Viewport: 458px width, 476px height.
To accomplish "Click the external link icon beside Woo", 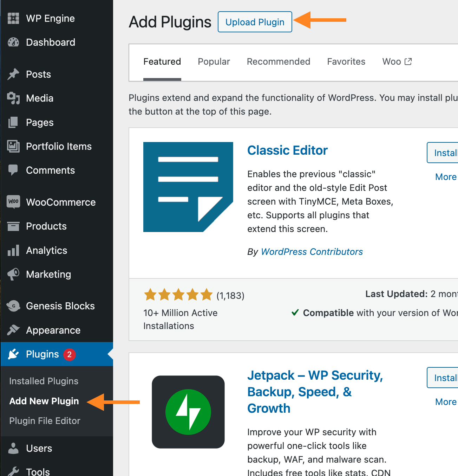I will point(408,62).
